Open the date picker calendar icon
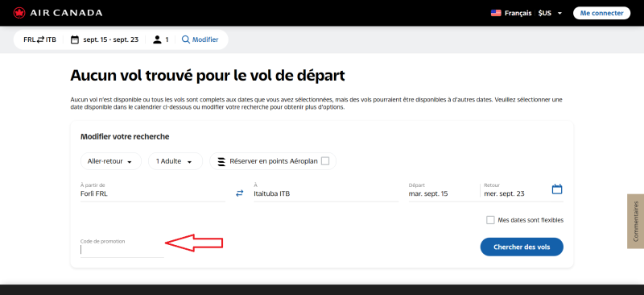This screenshot has width=644, height=295. pyautogui.click(x=557, y=189)
